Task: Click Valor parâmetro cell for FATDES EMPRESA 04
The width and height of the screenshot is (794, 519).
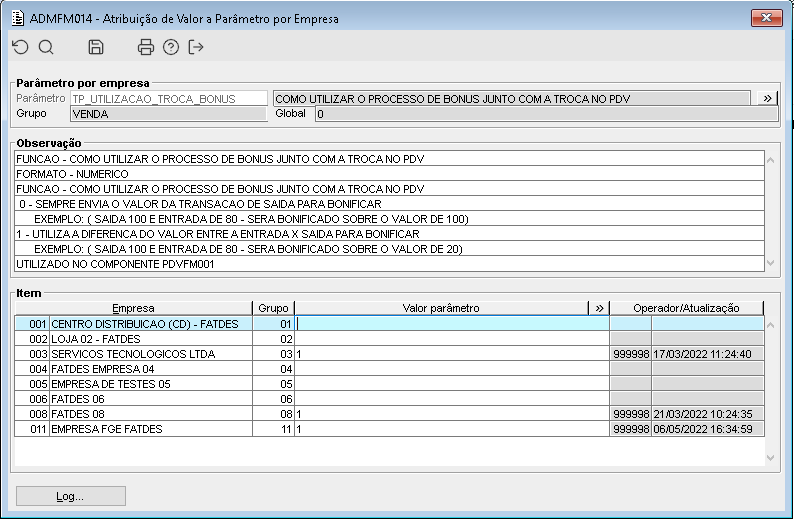Action: coord(452,369)
